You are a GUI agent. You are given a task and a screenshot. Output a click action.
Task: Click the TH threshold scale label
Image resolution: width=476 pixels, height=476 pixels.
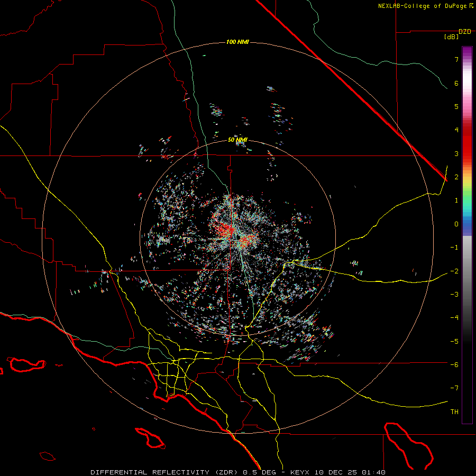[454, 412]
